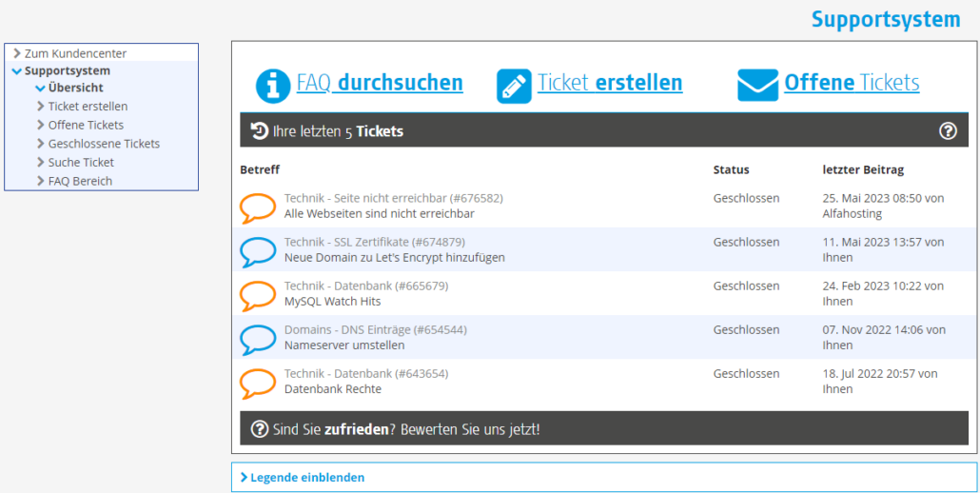The image size is (980, 493).
Task: Open ticket Domains - DNS Einträge (#654544)
Action: click(x=376, y=329)
